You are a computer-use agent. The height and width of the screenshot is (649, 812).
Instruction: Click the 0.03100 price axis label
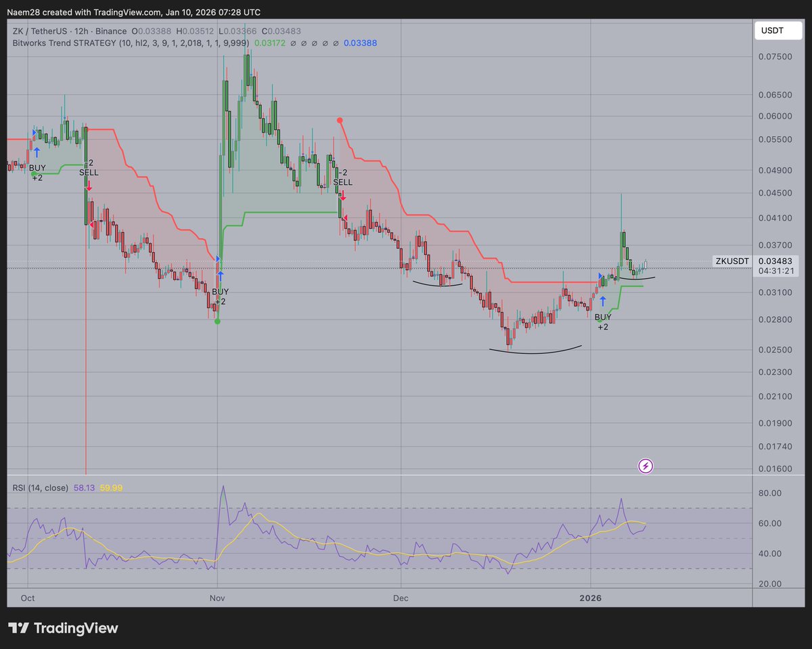(776, 292)
